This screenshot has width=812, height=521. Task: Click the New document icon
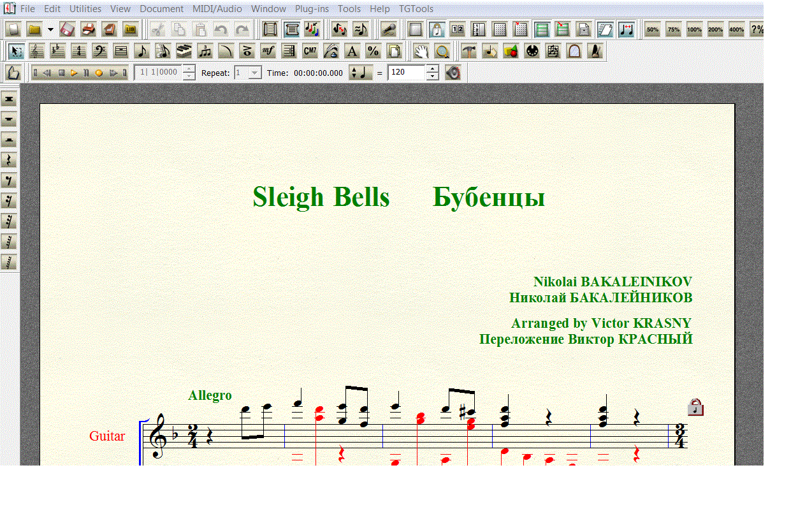click(x=13, y=29)
